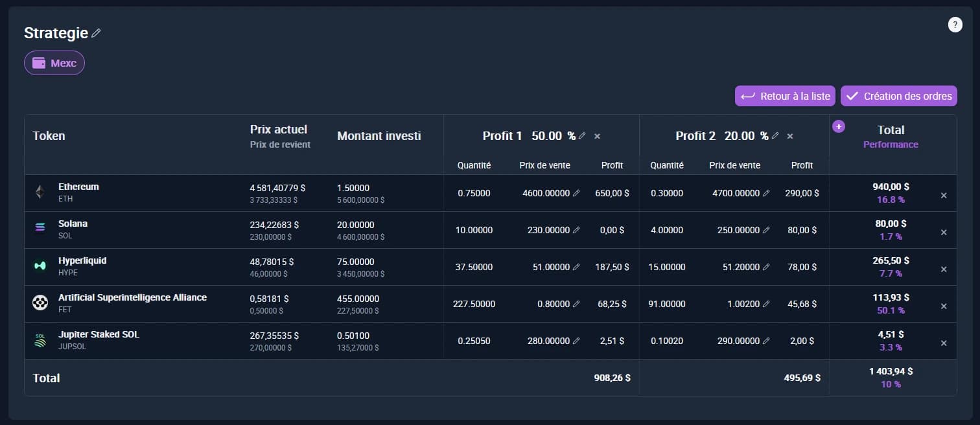Edit Jupiter Staked SOL's Profit 2 sale price

pyautogui.click(x=767, y=340)
